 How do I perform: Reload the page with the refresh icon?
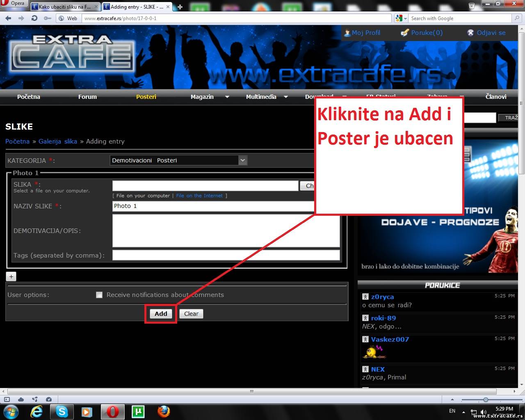[34, 18]
